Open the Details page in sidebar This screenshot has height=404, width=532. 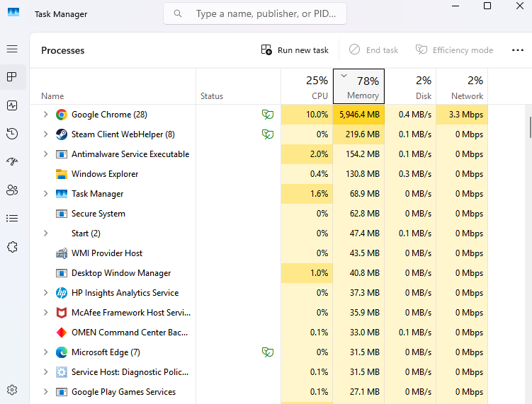tap(12, 218)
